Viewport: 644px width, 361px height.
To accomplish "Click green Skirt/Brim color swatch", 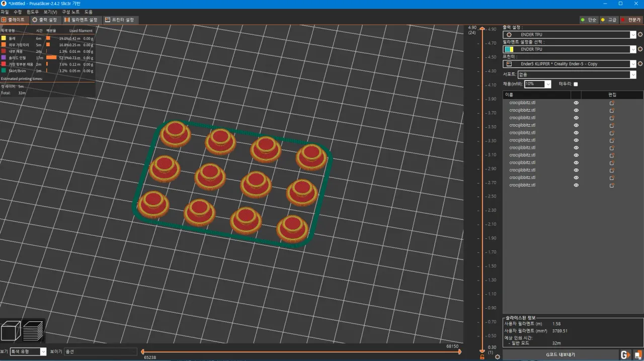I will (4, 71).
